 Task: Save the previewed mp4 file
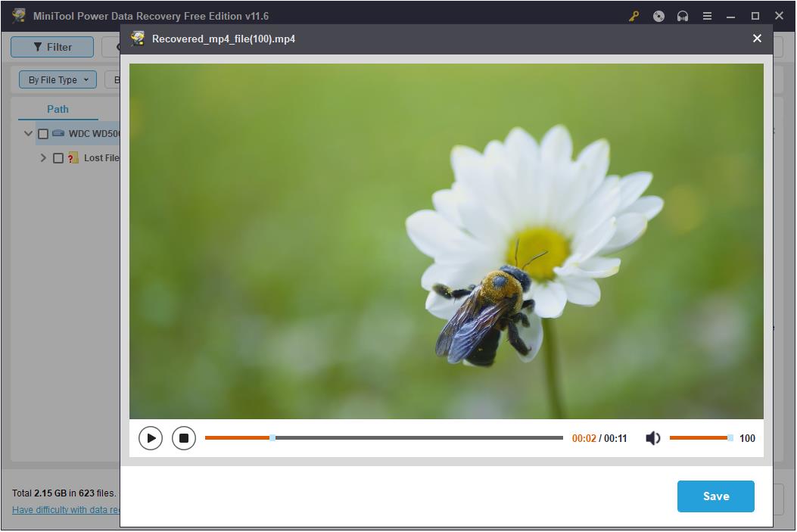point(716,496)
